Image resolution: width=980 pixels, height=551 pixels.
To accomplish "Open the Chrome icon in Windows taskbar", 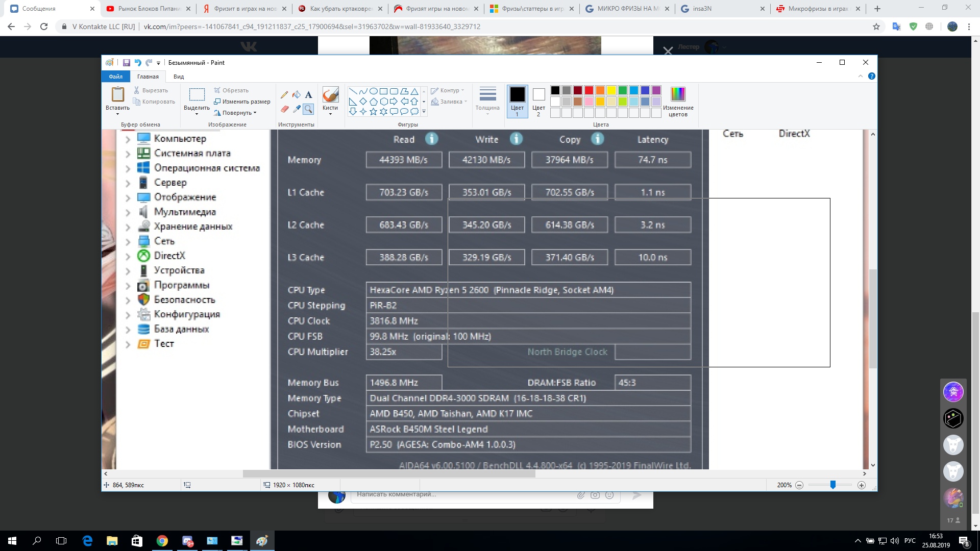I will pyautogui.click(x=162, y=541).
